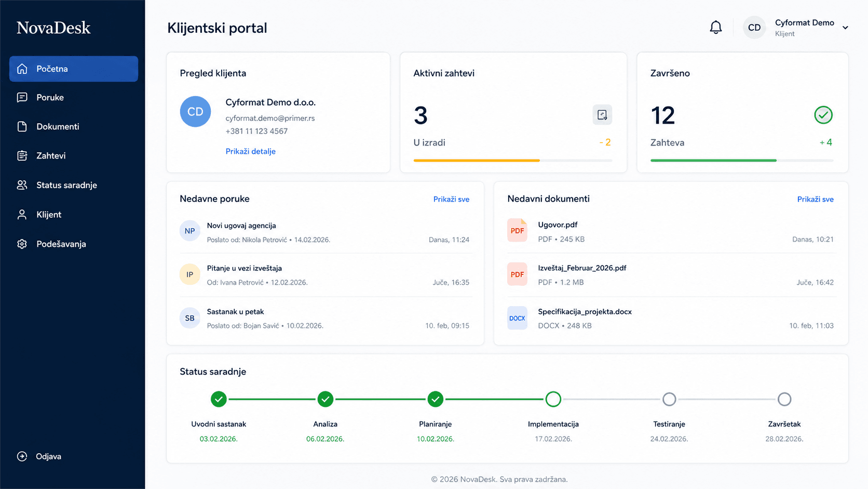Select the Implementacija step circle

553,399
